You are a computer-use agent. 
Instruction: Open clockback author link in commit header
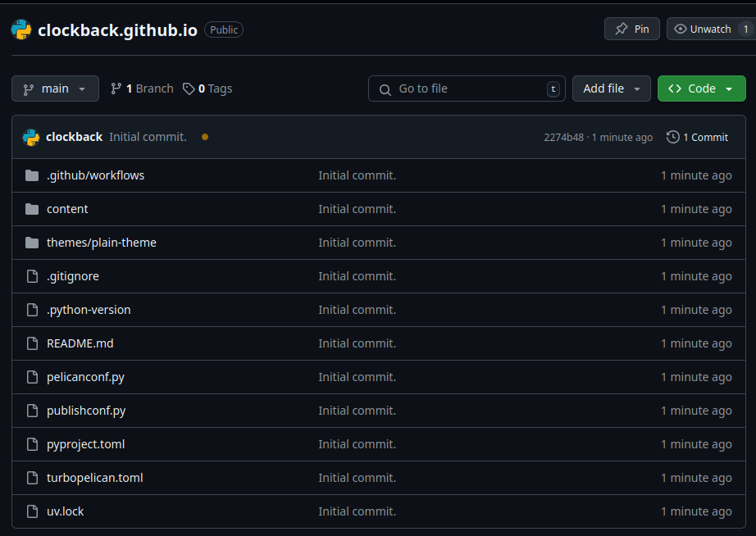click(x=75, y=137)
